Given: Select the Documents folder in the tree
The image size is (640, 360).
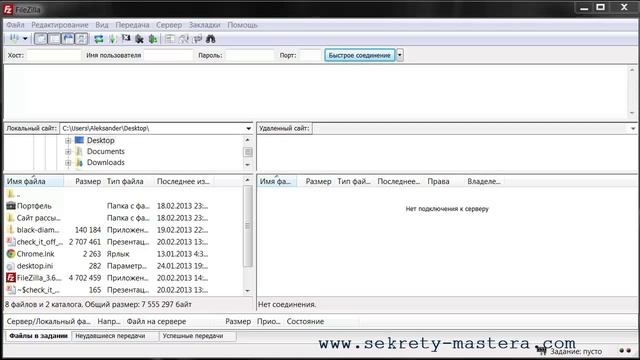Looking at the screenshot, I should pyautogui.click(x=106, y=151).
